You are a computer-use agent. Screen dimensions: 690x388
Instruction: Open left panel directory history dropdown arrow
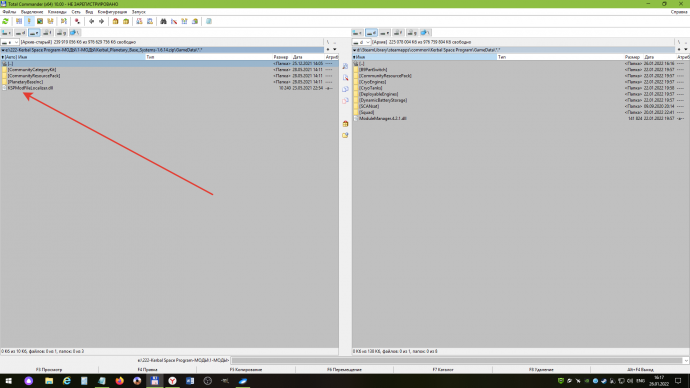pyautogui.click(x=334, y=50)
